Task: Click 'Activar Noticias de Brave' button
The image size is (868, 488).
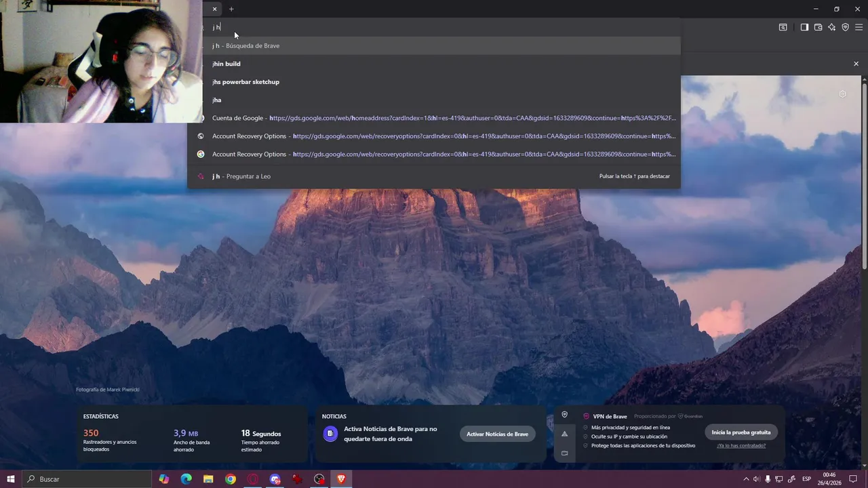Action: pyautogui.click(x=497, y=434)
